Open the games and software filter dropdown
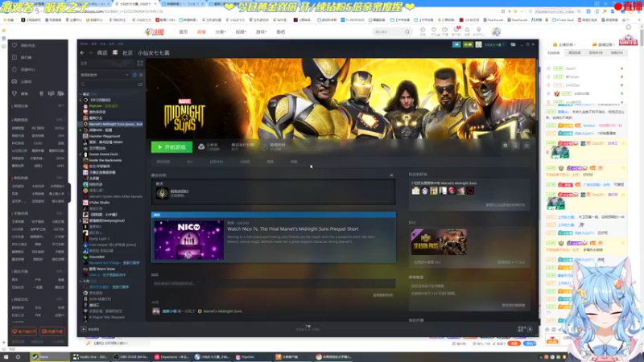Screen dimensions: 644x362 coord(105,75)
